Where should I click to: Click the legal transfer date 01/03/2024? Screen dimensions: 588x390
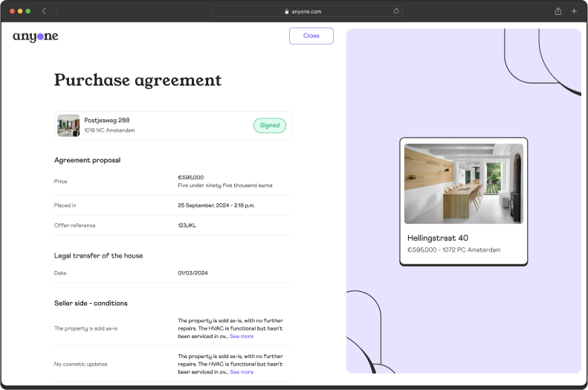point(193,273)
